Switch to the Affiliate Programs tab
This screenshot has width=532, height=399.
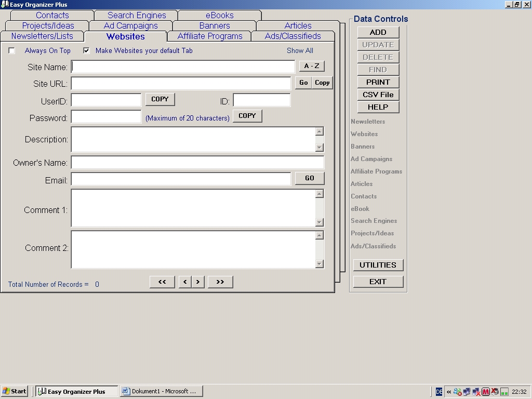pyautogui.click(x=210, y=36)
